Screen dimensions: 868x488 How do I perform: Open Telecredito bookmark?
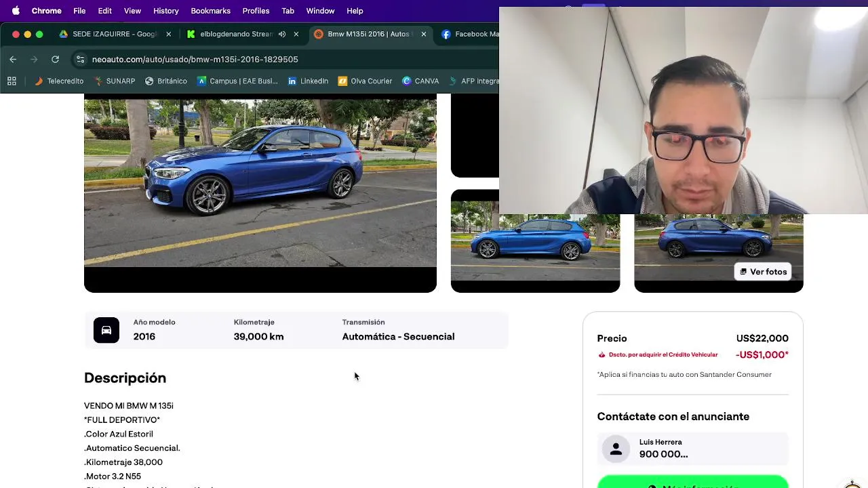pos(59,81)
